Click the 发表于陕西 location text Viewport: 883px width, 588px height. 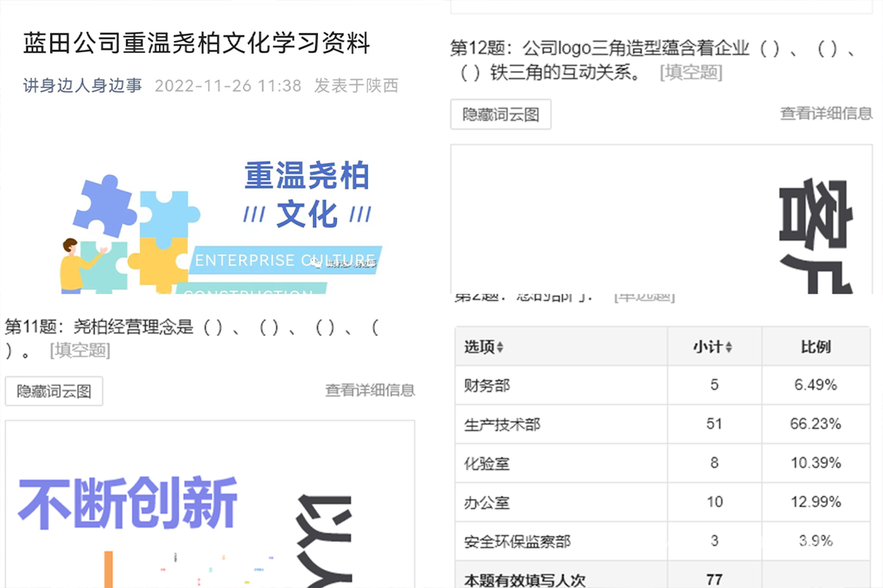357,86
